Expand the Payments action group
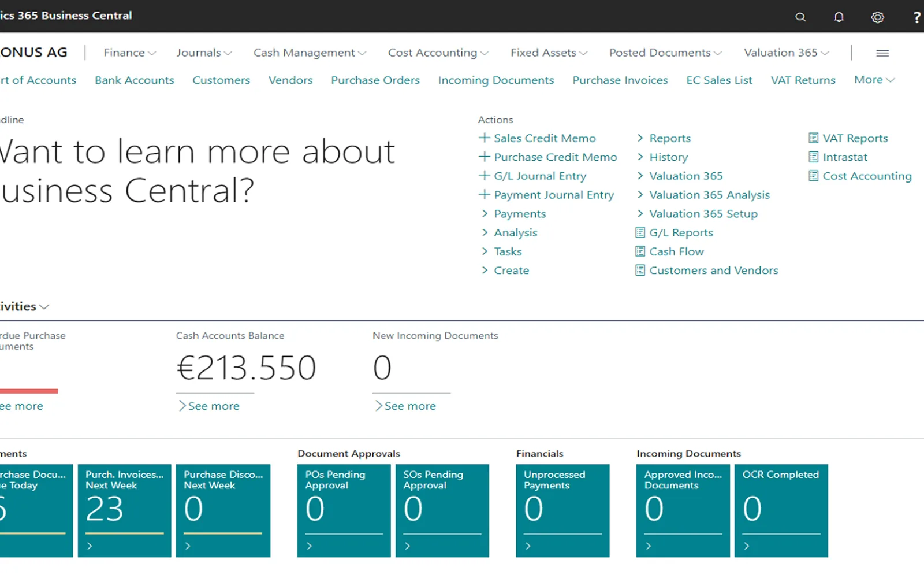Viewport: 924px width, 578px height. [x=514, y=214]
